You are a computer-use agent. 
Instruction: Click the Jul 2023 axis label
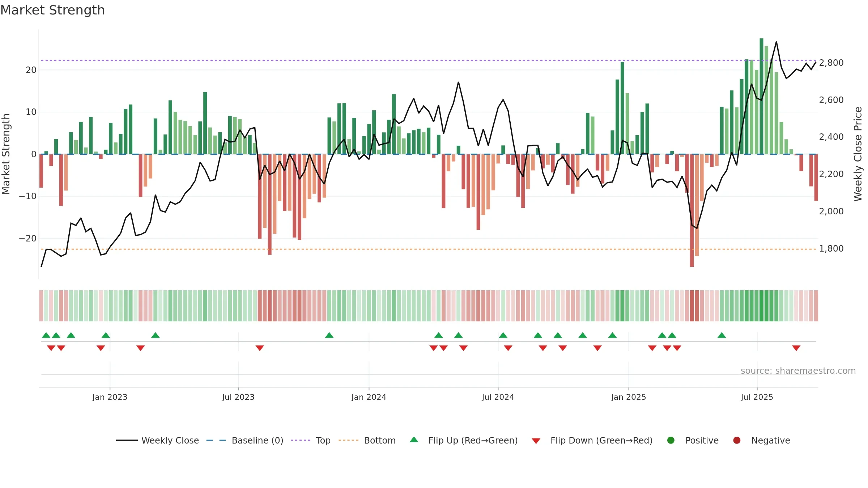coord(238,397)
